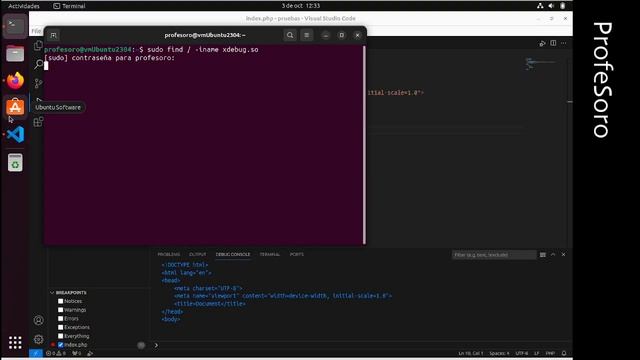Click LF end of line in status bar
This screenshot has height=360, width=640.
point(537,353)
